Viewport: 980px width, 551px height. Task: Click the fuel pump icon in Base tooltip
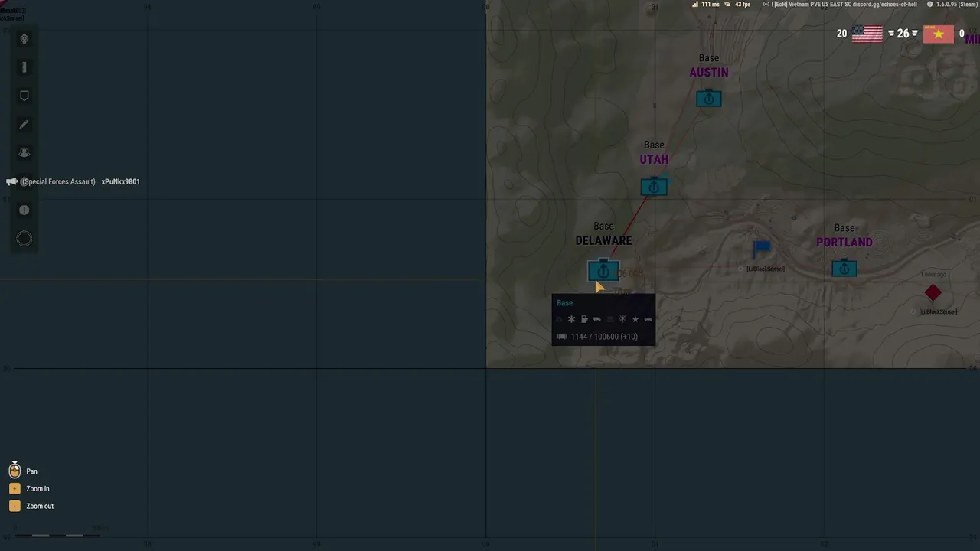(x=584, y=319)
